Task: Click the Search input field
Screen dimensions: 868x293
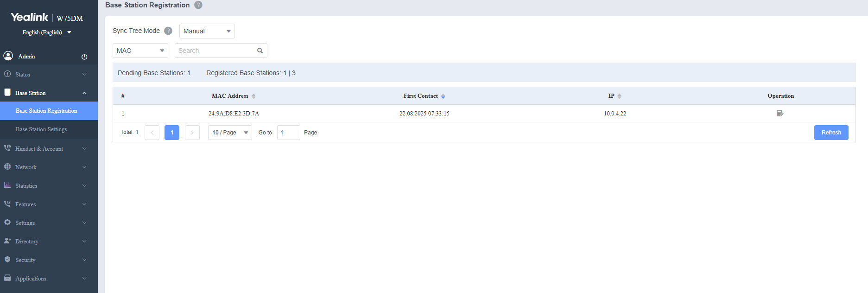Action: coord(221,51)
